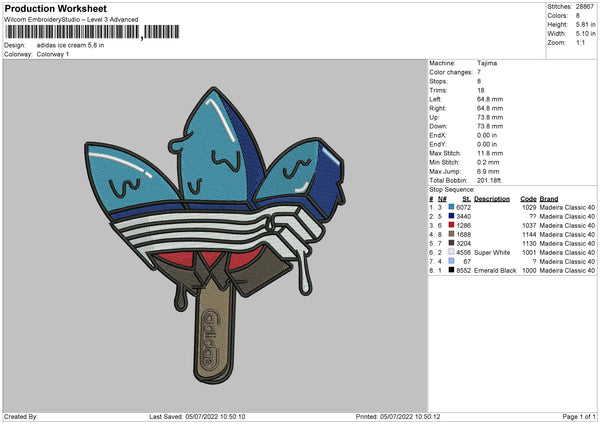Click the 'St.' column header
This screenshot has height=424, width=600.
466,199
